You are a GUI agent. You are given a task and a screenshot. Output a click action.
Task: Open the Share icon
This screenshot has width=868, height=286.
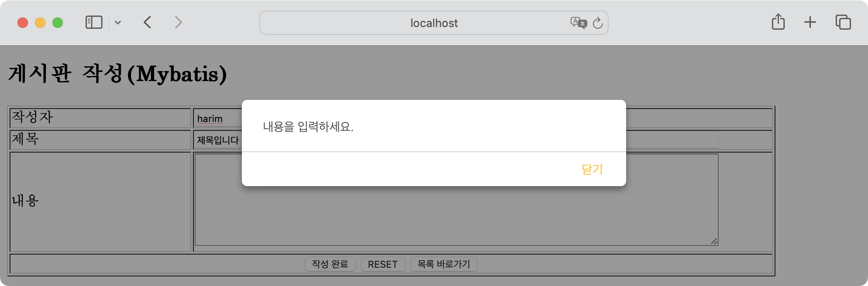778,22
